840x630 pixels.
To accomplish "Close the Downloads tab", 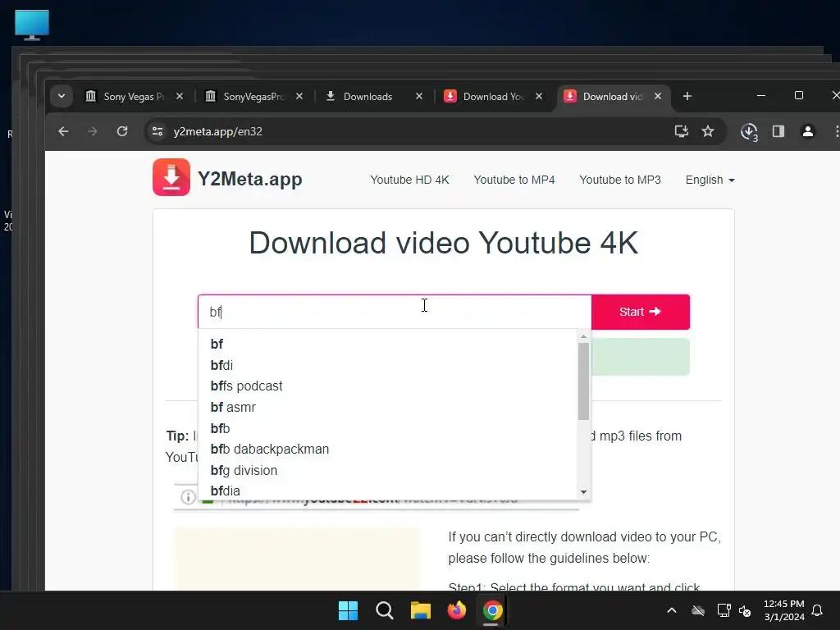I will click(419, 97).
